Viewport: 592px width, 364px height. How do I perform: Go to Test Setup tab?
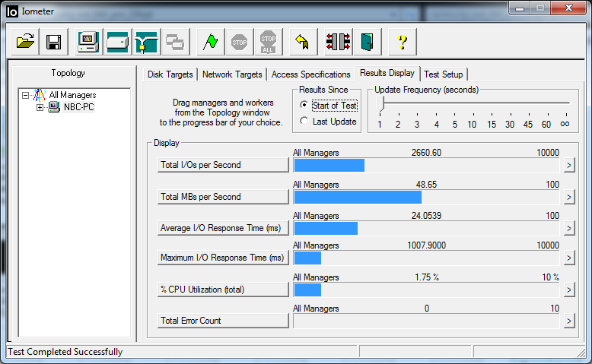point(444,74)
